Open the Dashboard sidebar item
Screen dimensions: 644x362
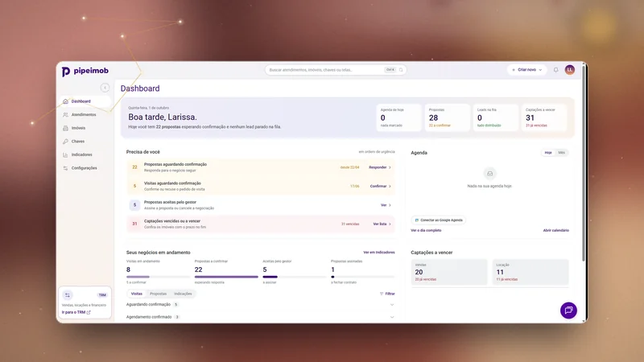tap(85, 101)
